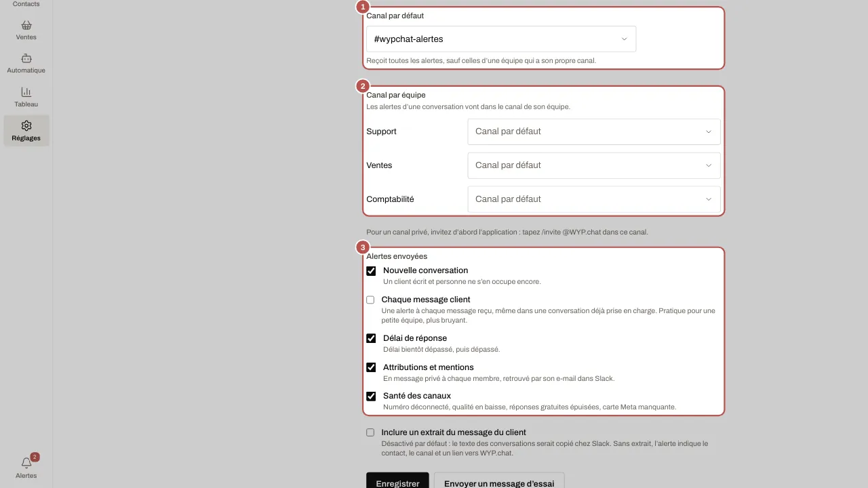The image size is (868, 488).
Task: Open the Ventes basket icon
Action: pyautogui.click(x=26, y=25)
